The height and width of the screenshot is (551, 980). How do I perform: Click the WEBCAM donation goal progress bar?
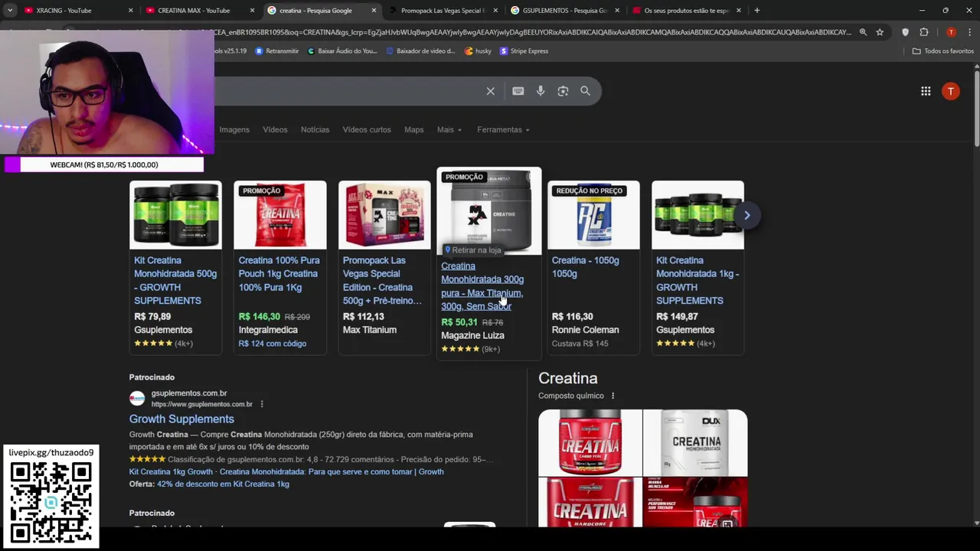pyautogui.click(x=104, y=165)
